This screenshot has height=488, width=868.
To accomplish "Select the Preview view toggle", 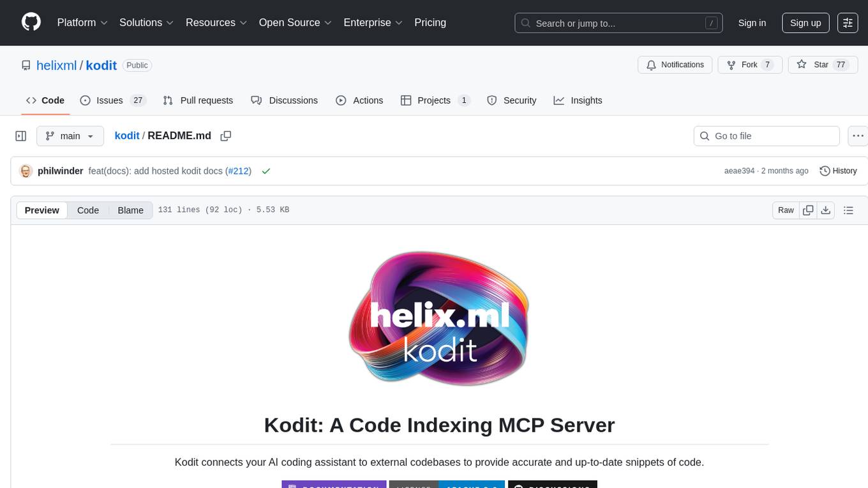I will click(42, 210).
